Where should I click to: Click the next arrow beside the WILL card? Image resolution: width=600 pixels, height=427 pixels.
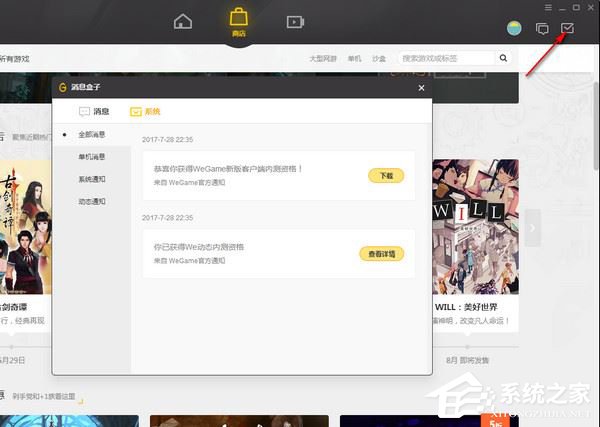pyautogui.click(x=533, y=228)
